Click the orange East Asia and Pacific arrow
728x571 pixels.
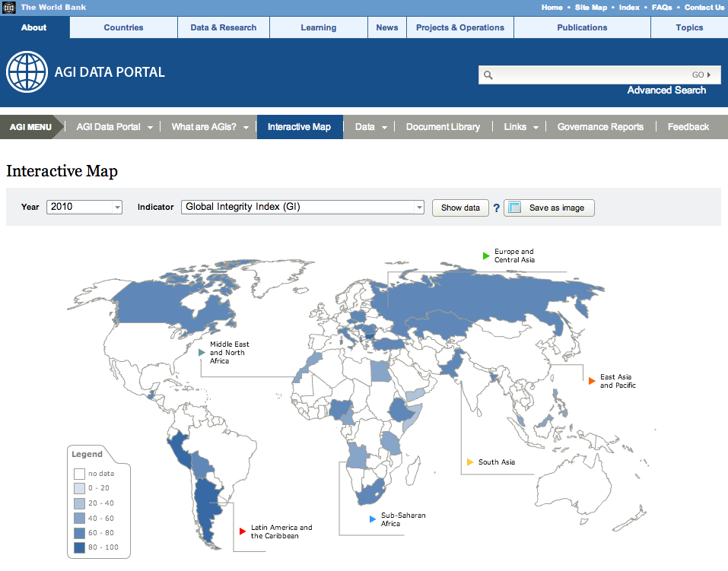coord(593,381)
